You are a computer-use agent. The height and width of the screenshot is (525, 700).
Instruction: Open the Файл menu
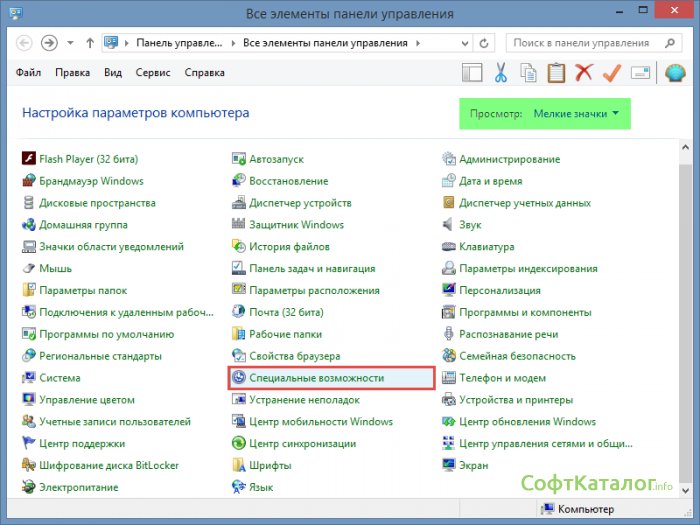[30, 73]
